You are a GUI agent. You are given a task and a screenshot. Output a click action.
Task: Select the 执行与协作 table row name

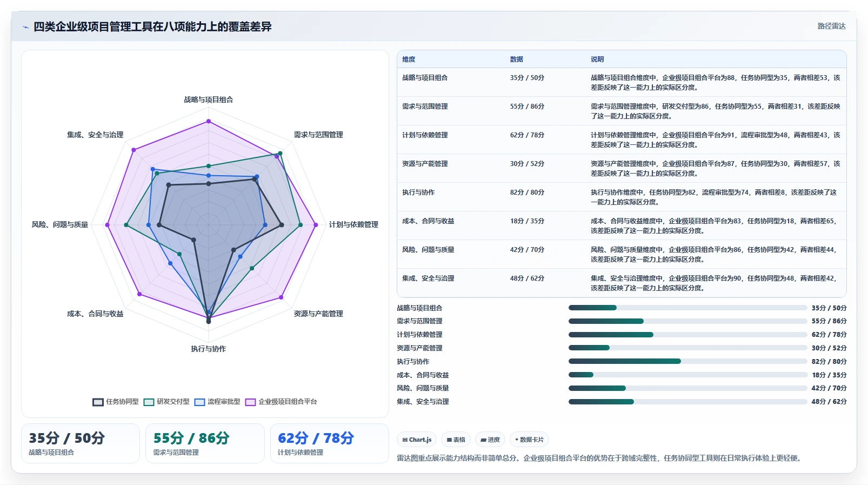(418, 192)
